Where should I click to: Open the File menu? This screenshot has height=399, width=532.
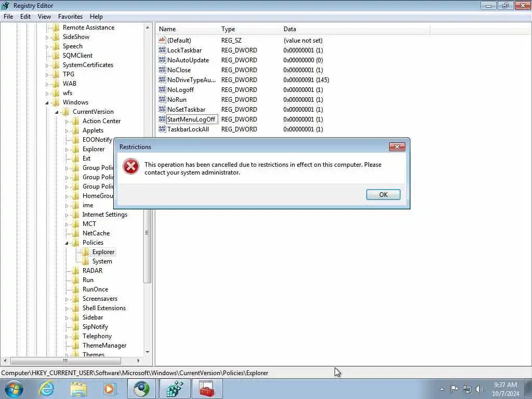pyautogui.click(x=8, y=17)
